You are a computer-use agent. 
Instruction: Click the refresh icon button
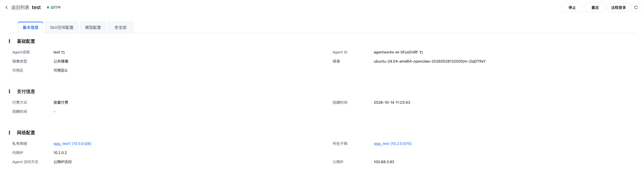(636, 7)
